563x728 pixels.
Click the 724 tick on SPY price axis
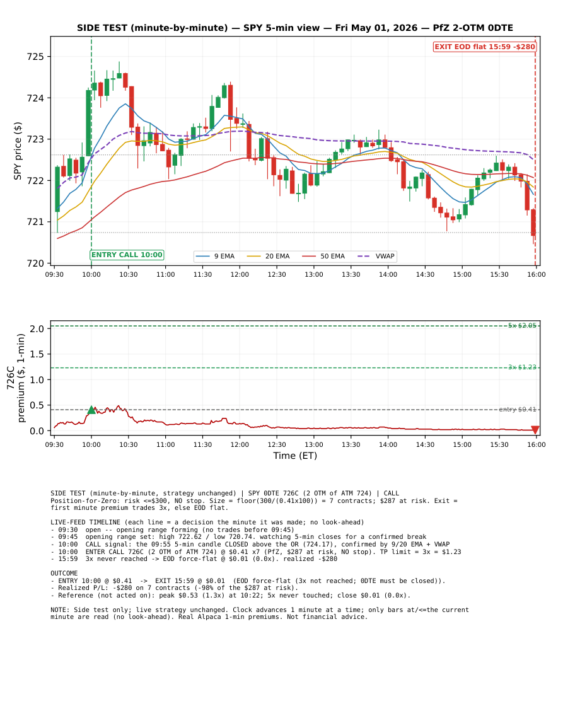coord(35,98)
